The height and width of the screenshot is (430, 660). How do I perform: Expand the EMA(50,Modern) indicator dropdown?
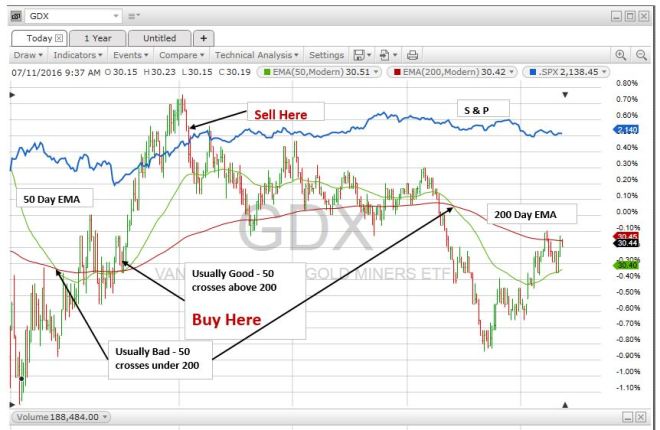point(376,72)
